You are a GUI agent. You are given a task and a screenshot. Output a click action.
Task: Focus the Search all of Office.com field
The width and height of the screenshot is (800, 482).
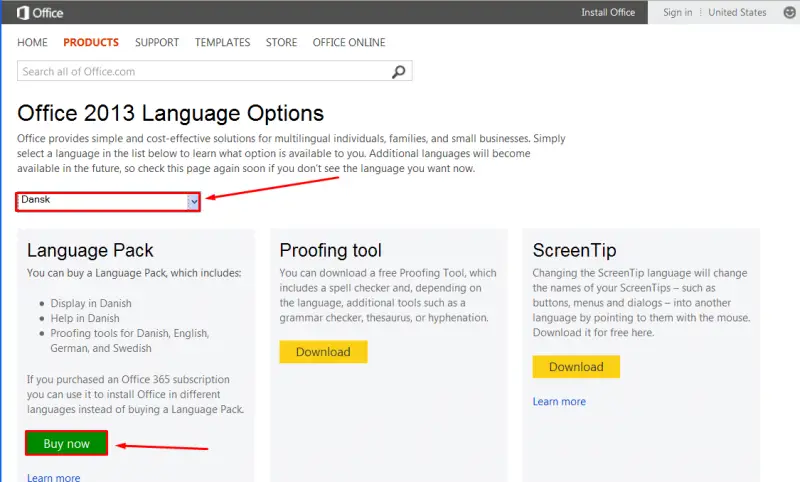[x=214, y=71]
